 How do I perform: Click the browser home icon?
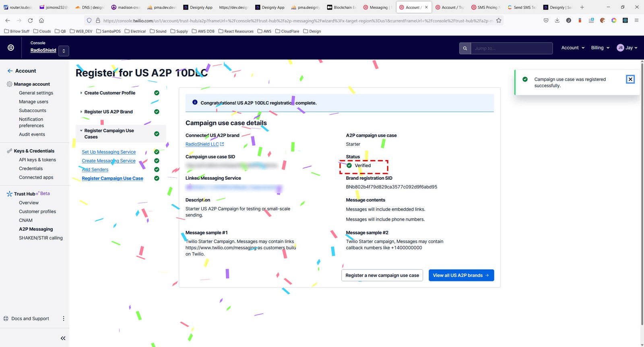tap(41, 21)
